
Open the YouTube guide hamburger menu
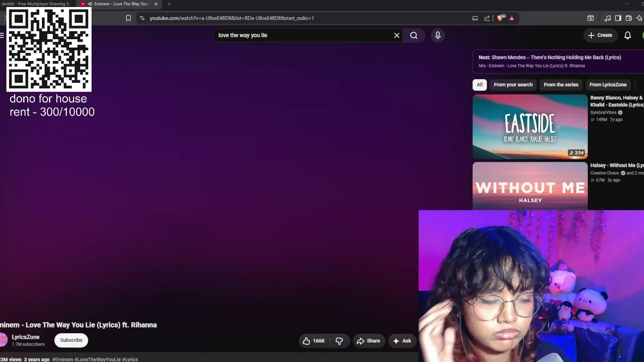(2, 35)
